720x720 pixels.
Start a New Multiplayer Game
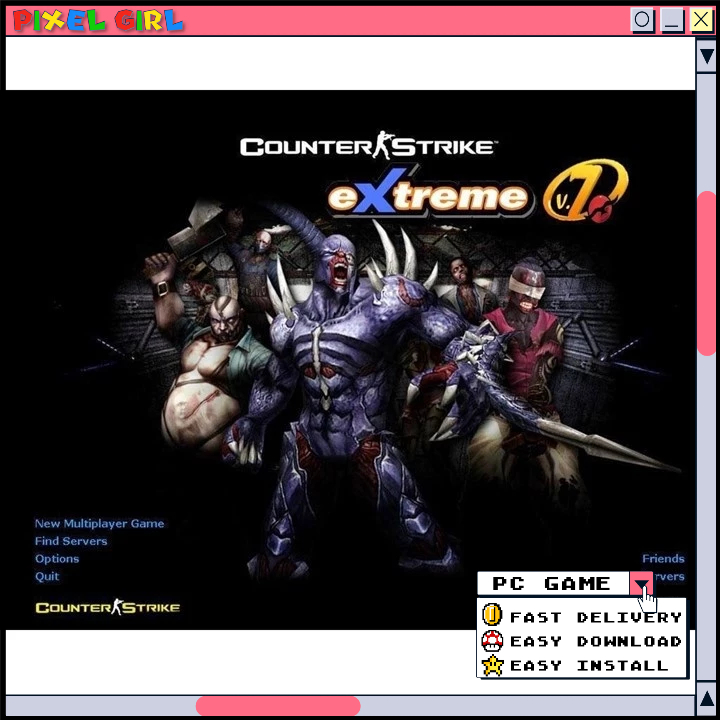click(x=99, y=523)
